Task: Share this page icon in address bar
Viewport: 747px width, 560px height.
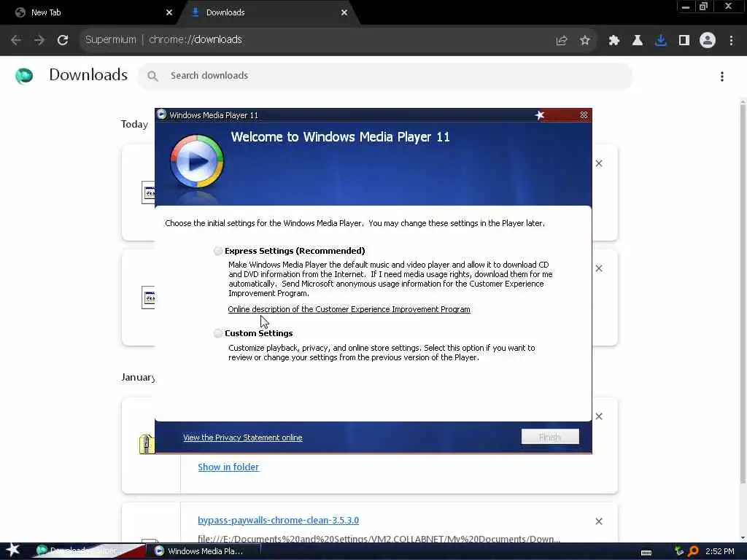Action: pos(562,41)
